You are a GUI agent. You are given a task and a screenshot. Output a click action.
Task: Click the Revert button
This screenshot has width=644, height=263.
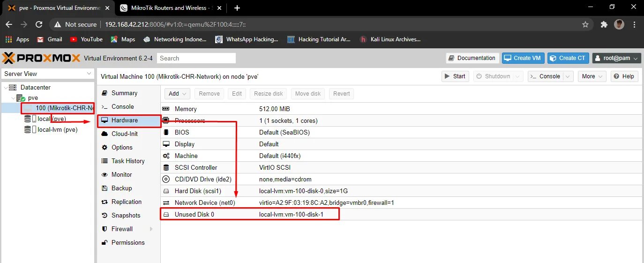click(341, 94)
